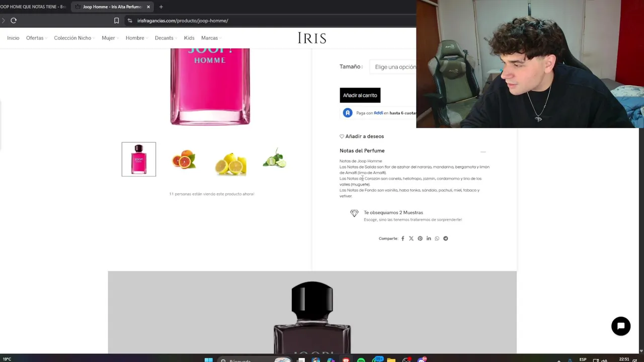Expand the Colección Nicho menu

coord(73,38)
